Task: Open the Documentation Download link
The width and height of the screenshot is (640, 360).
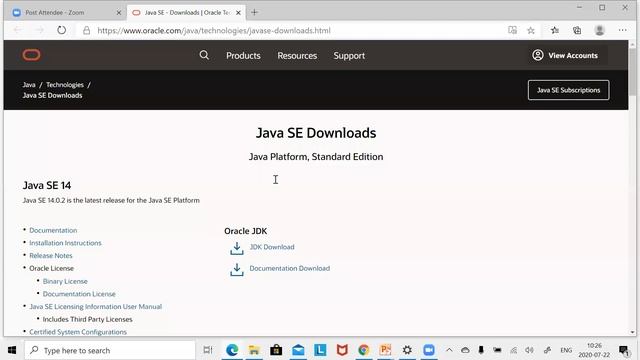Action: pos(290,268)
